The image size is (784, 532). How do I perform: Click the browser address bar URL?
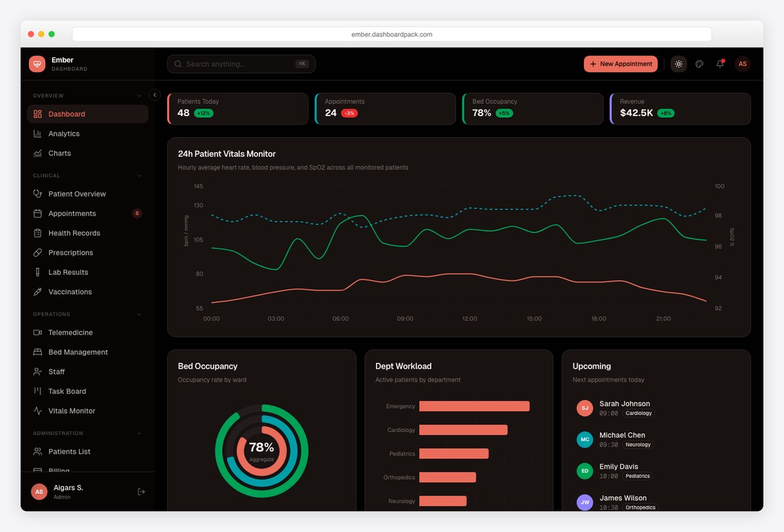click(392, 34)
